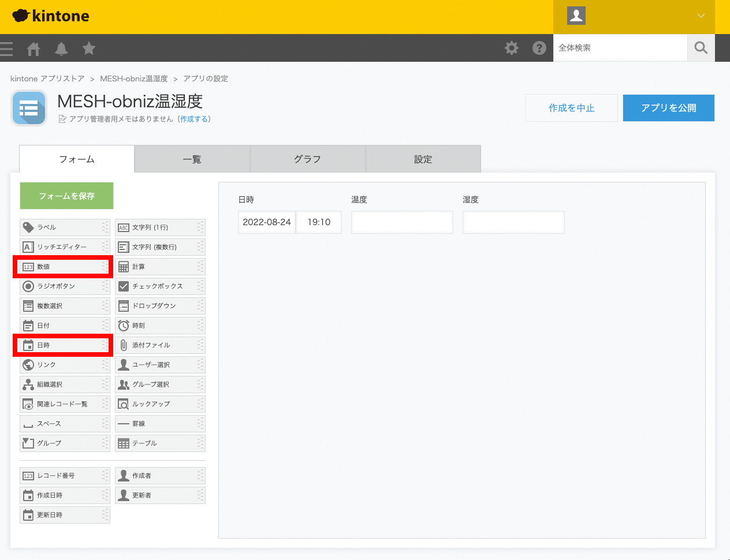Select the リンク field element
730x560 pixels.
click(65, 365)
